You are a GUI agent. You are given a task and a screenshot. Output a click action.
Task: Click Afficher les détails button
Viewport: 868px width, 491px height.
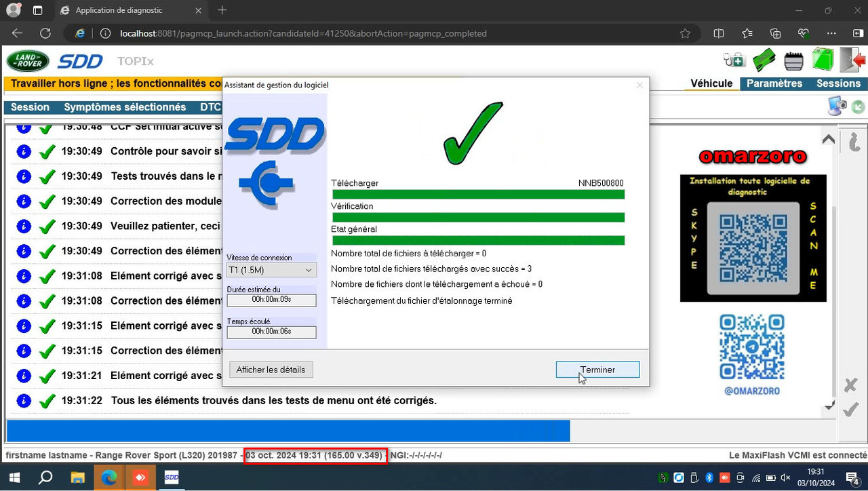tap(271, 370)
